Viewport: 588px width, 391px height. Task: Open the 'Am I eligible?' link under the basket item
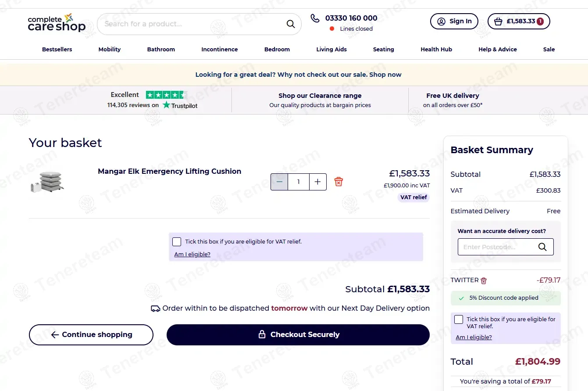click(x=192, y=254)
